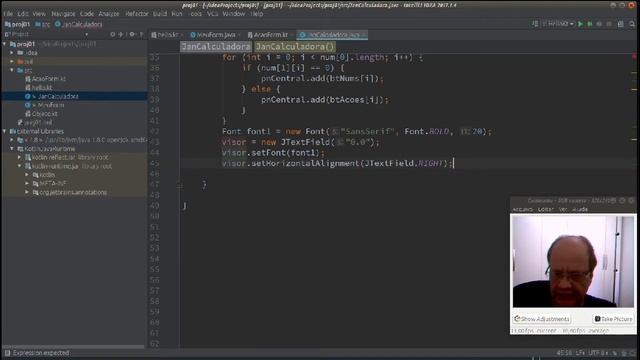Screen dimensions: 640x360
Task: Open the Refactor menu
Action: (x=137, y=14)
